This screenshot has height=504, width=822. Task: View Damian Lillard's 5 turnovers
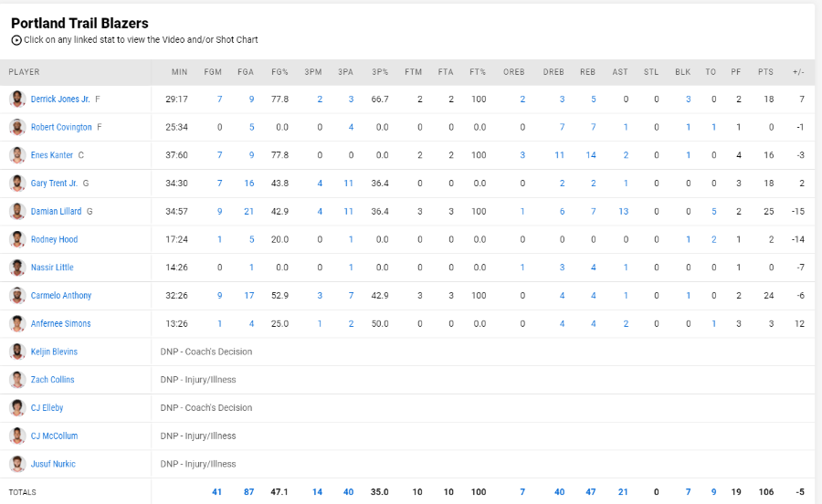tap(713, 211)
